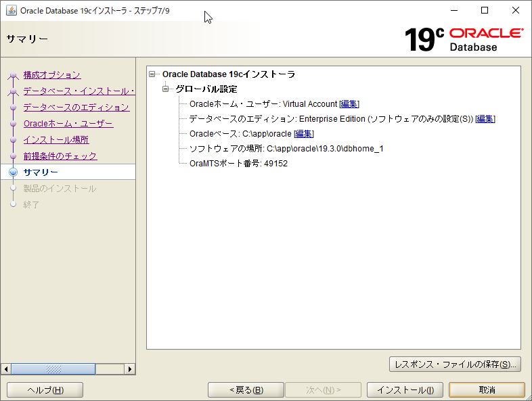Close the installer window
The width and height of the screenshot is (532, 401).
click(x=516, y=11)
